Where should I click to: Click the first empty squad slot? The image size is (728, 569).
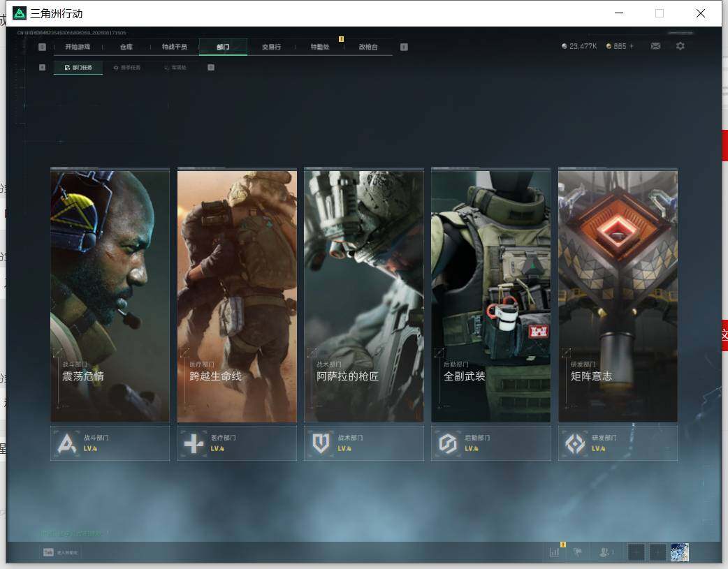click(x=636, y=552)
